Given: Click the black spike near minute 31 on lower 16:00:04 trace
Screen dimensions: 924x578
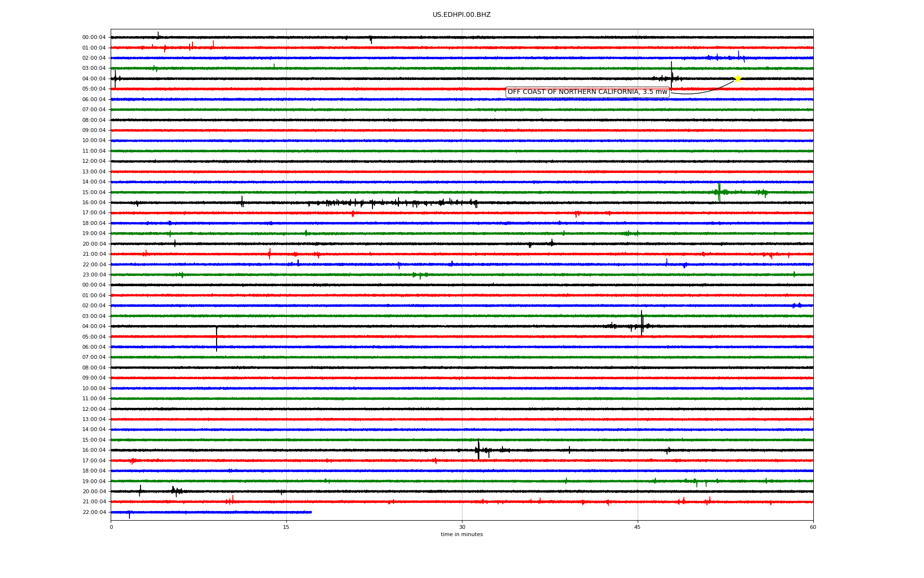Looking at the screenshot, I should tap(478, 449).
